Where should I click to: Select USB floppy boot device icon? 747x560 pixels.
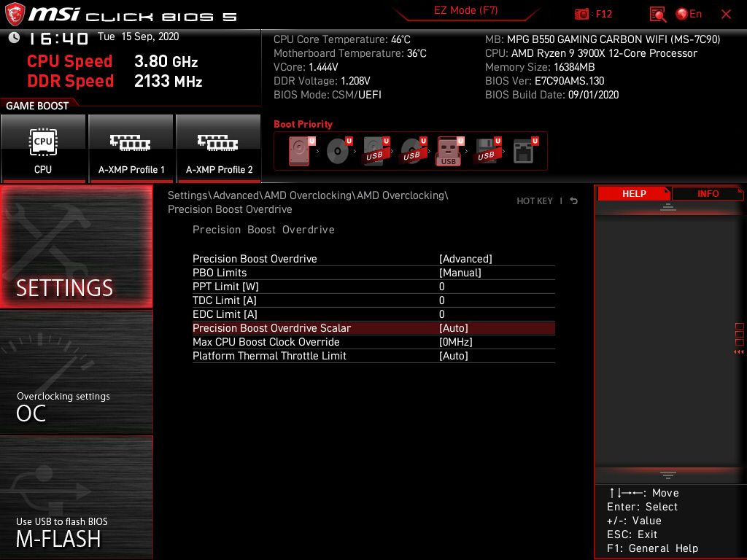pyautogui.click(x=488, y=151)
